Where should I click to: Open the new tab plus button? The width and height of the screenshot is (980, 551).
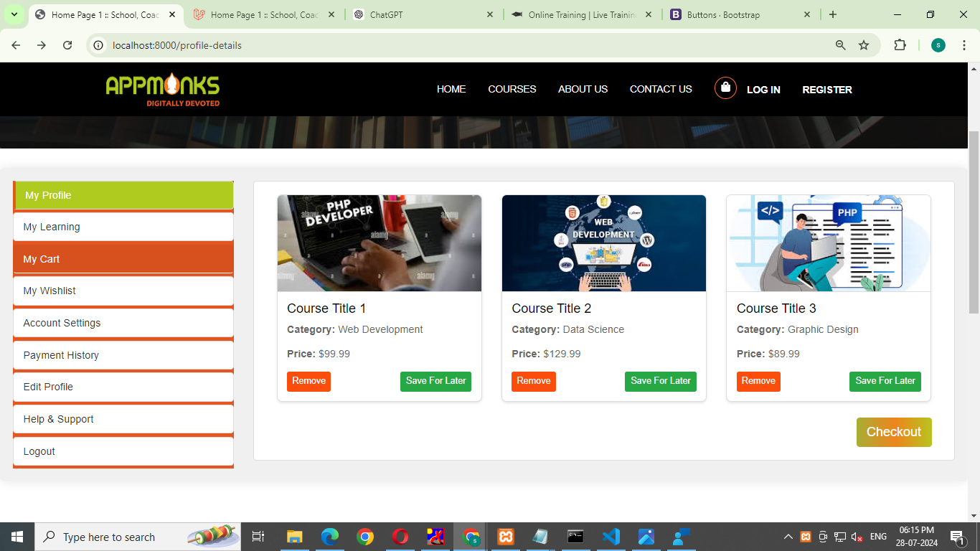click(x=832, y=14)
